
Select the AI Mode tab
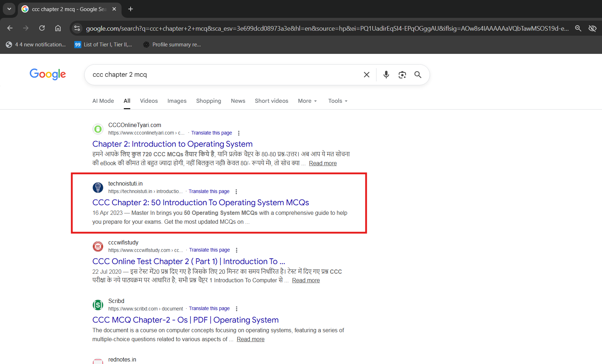[x=103, y=101]
